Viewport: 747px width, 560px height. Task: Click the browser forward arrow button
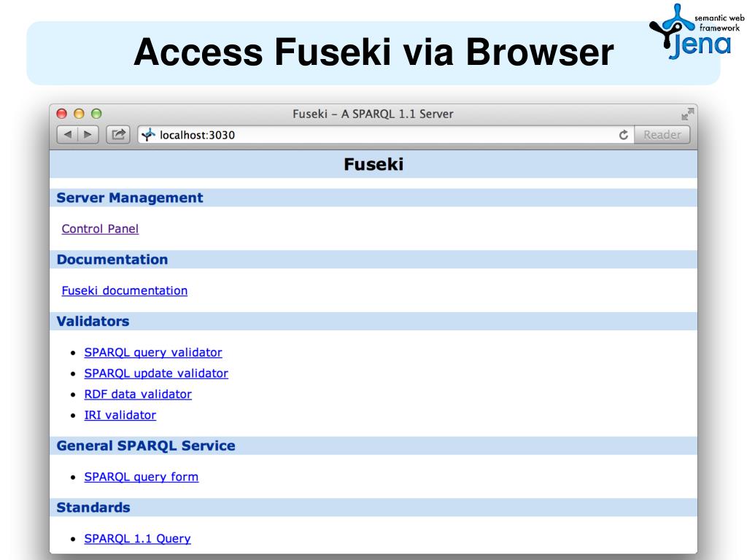point(88,135)
